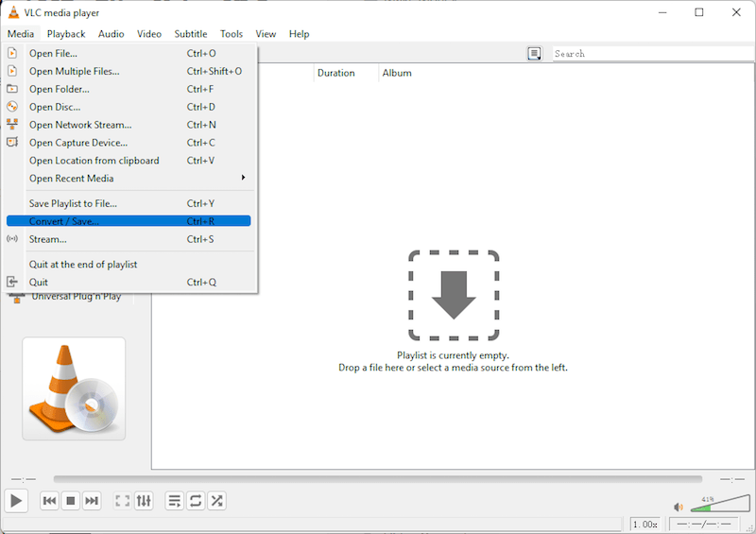Select Universal Plug'n'Play in sidebar

(x=77, y=297)
